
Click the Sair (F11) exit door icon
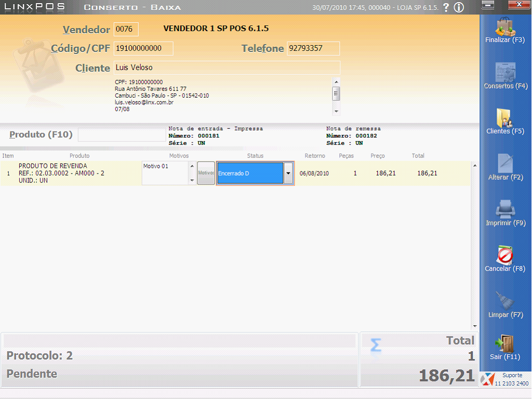pyautogui.click(x=505, y=344)
